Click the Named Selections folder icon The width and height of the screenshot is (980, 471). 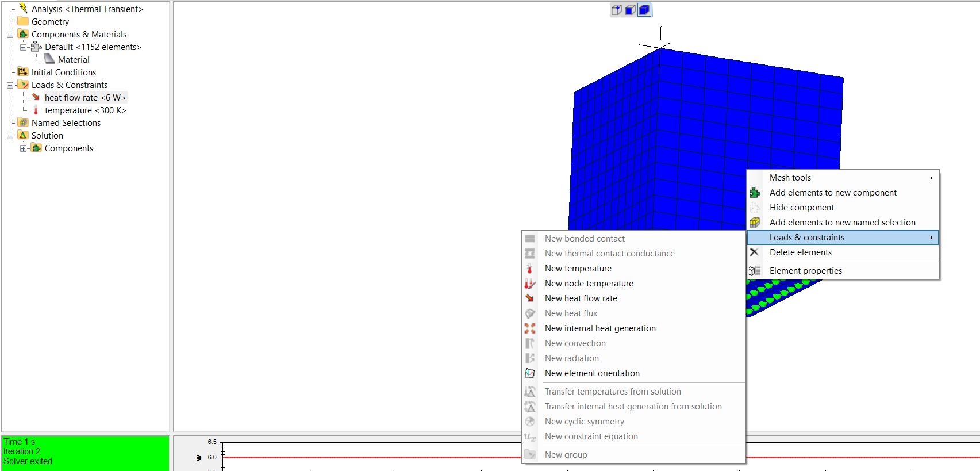[23, 122]
